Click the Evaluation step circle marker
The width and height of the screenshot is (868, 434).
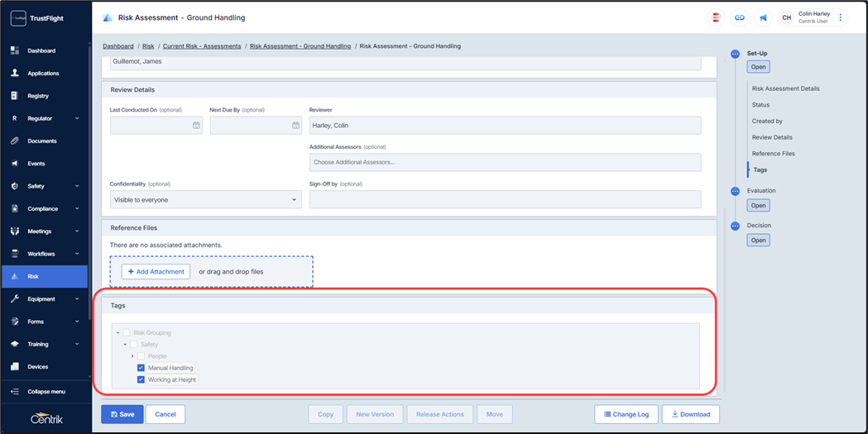(x=735, y=191)
